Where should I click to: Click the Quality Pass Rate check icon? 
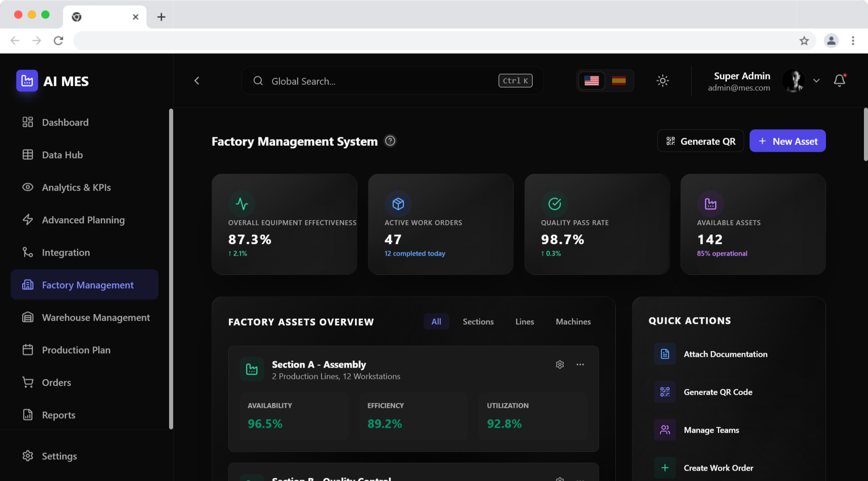[x=555, y=204]
